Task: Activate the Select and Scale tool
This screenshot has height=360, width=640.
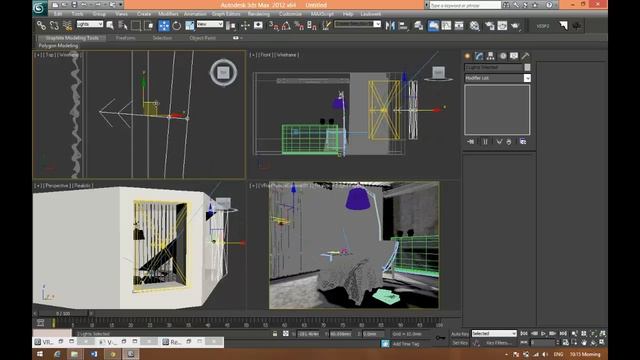Action: pyautogui.click(x=189, y=25)
